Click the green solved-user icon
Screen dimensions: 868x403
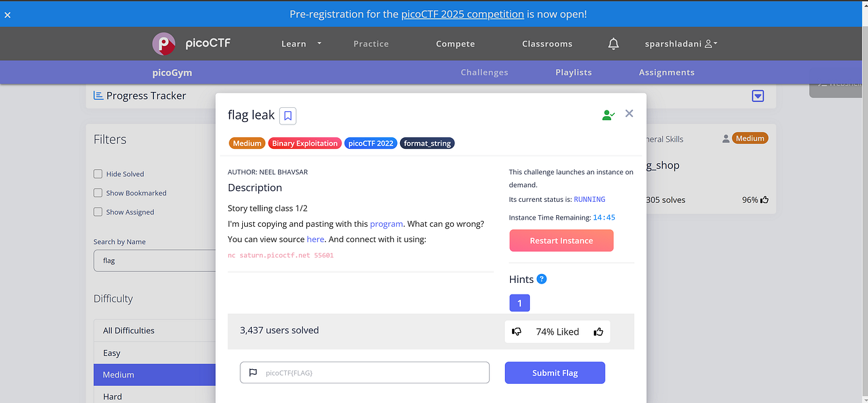[608, 114]
